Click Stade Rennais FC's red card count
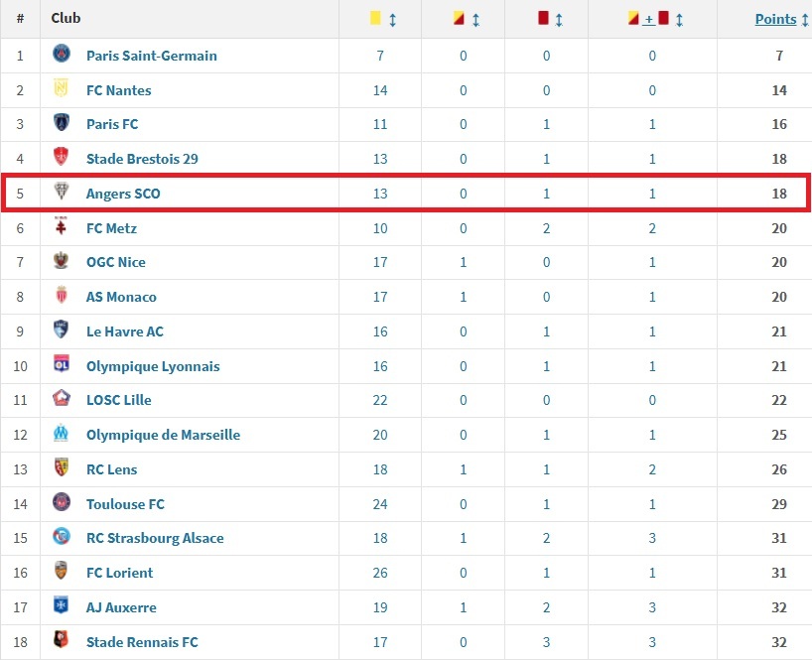The height and width of the screenshot is (660, 812). click(546, 642)
